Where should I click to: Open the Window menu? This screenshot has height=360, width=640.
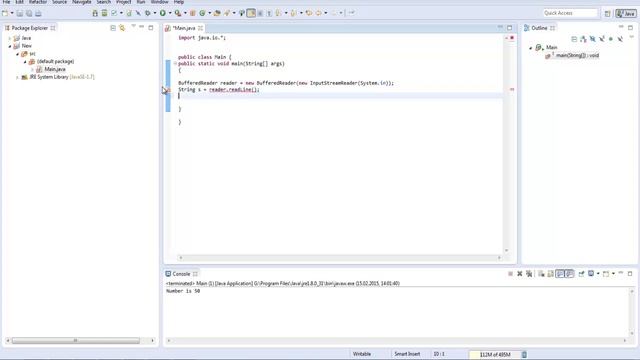click(x=160, y=2)
